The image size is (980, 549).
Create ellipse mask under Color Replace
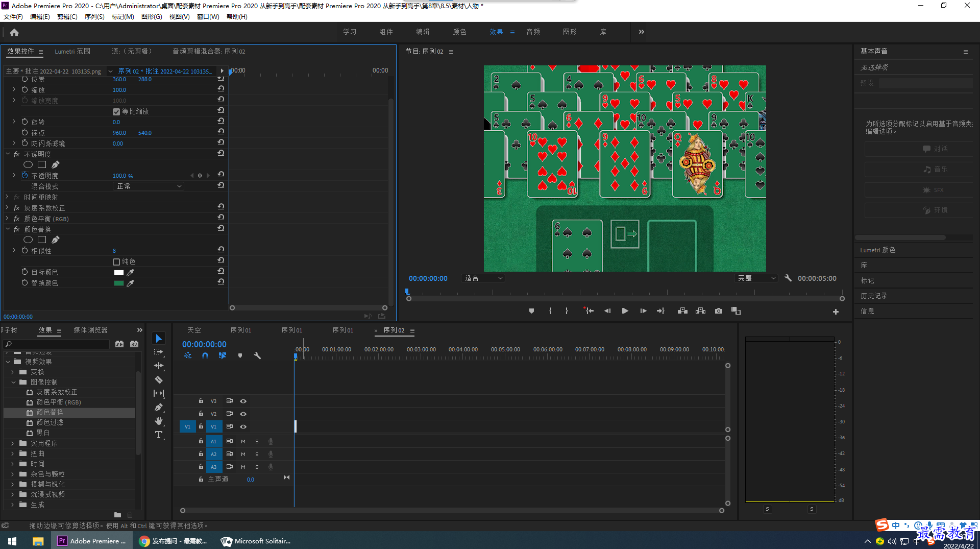pyautogui.click(x=28, y=240)
